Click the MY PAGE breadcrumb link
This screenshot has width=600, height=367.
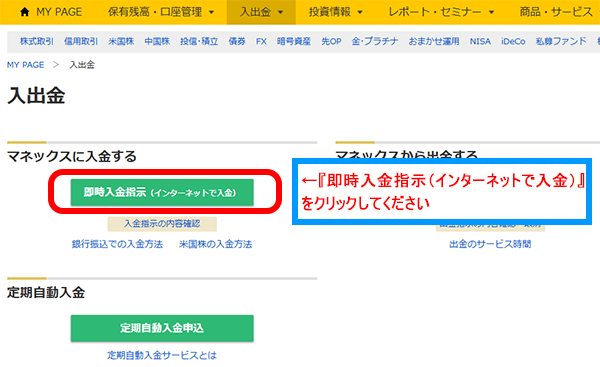(26, 65)
